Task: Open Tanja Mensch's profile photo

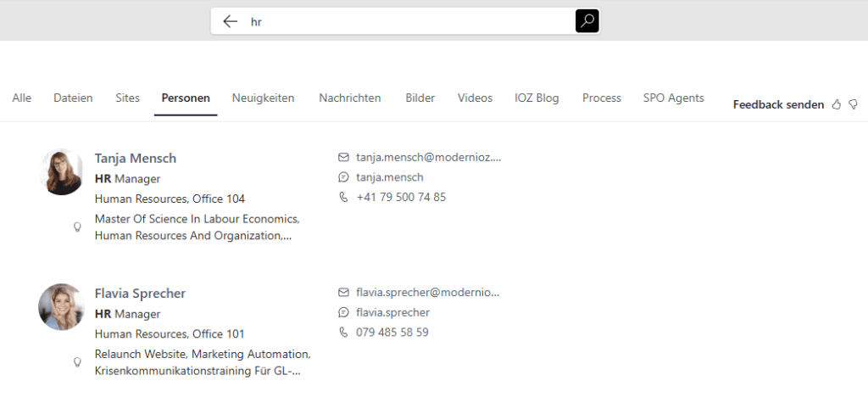Action: 61,172
